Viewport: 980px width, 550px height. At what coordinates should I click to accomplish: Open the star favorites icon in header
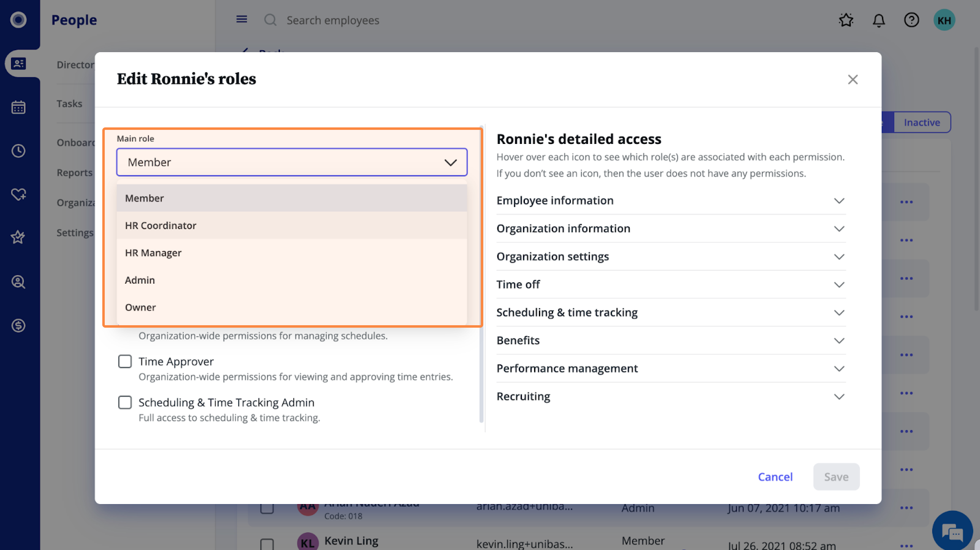point(846,20)
